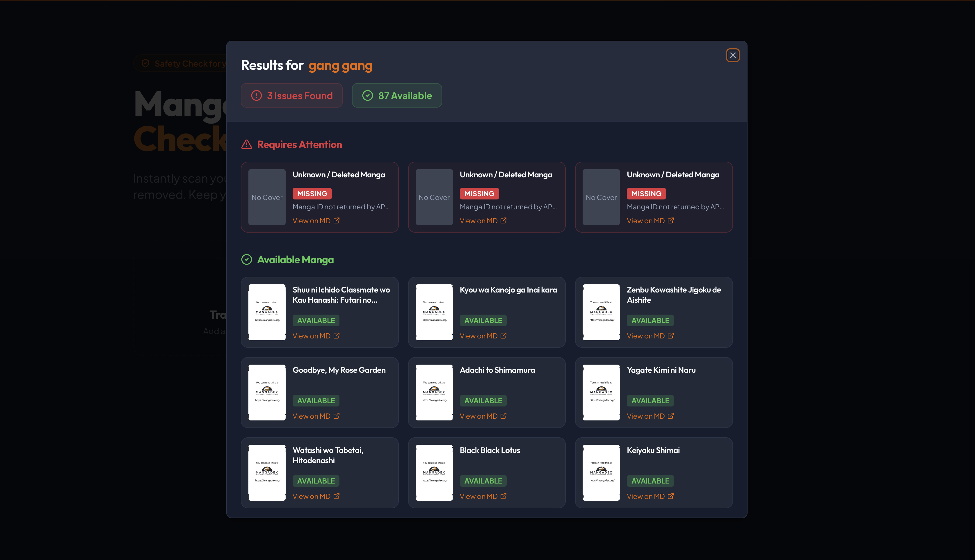975x560 pixels.
Task: Open View on MD for Goodbye, My Rose Garden
Action: pyautogui.click(x=311, y=416)
